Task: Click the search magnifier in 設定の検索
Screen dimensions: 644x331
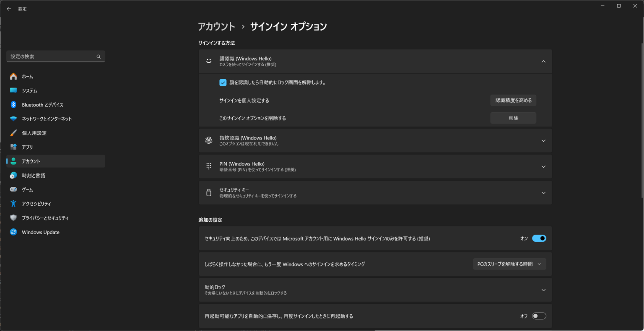Action: [x=99, y=56]
